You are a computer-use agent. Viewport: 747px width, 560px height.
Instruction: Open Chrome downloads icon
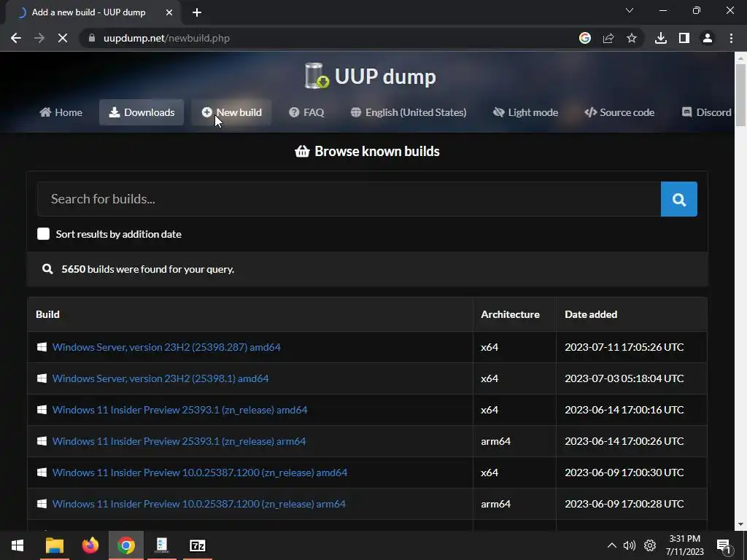coord(661,38)
